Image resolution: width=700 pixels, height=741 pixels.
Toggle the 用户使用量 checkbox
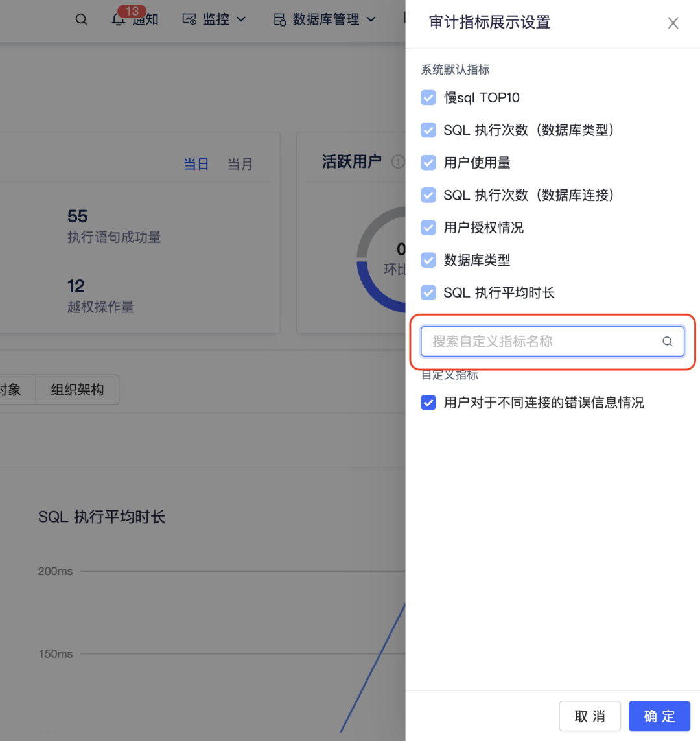428,163
